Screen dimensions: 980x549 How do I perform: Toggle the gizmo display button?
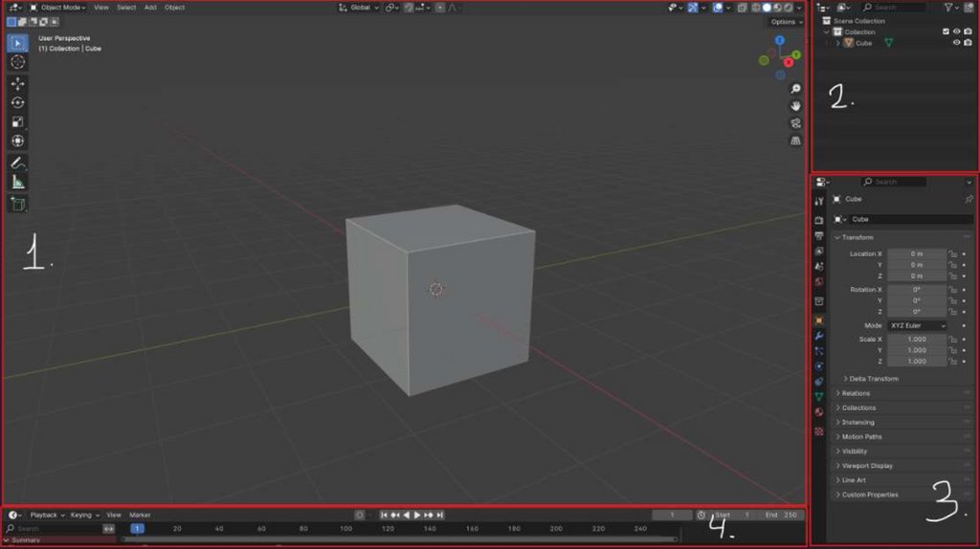coord(693,8)
